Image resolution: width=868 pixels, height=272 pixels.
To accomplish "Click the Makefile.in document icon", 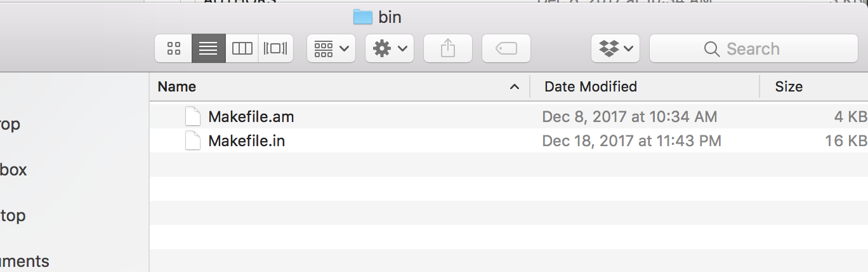I will pos(192,141).
